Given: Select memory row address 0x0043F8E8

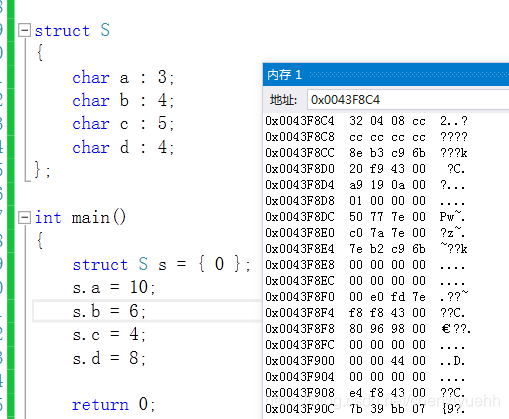Looking at the screenshot, I should click(300, 265).
